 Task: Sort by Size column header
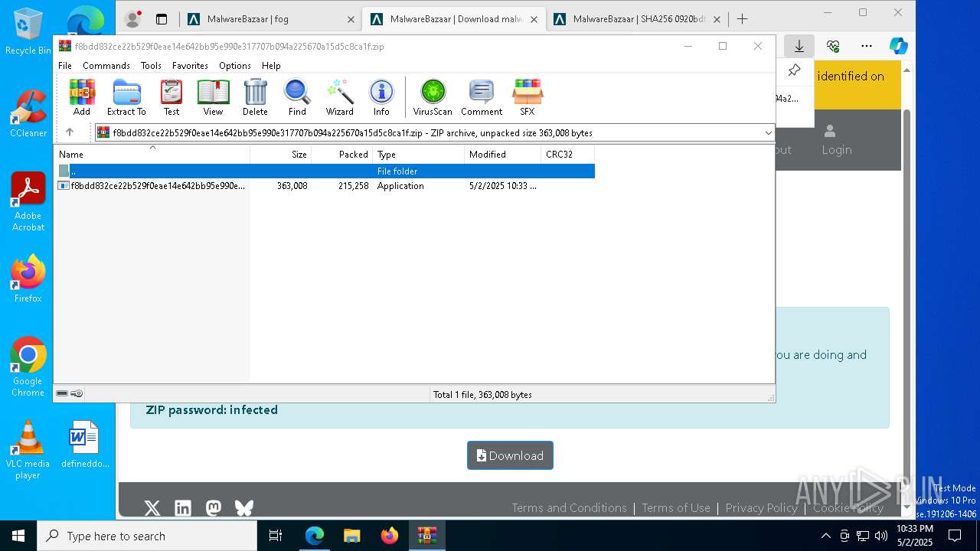click(281, 155)
